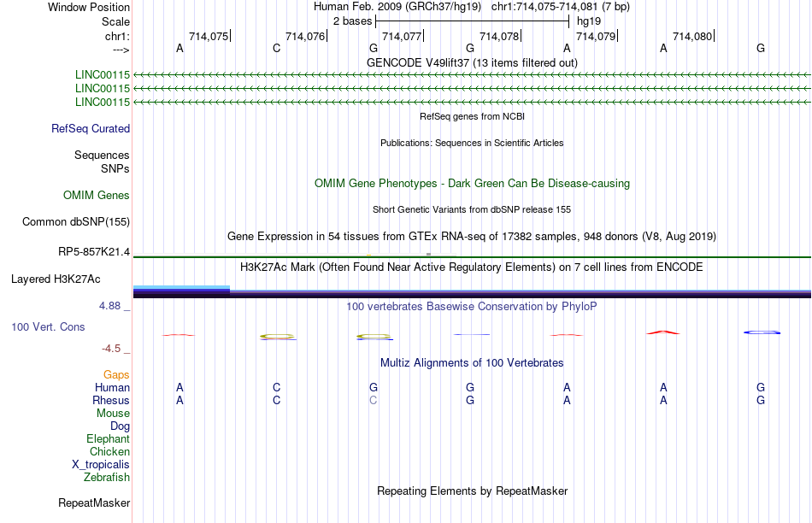This screenshot has height=523, width=812.
Task: Click the 4.88 PhyloP upper scale value
Action: pos(109,306)
